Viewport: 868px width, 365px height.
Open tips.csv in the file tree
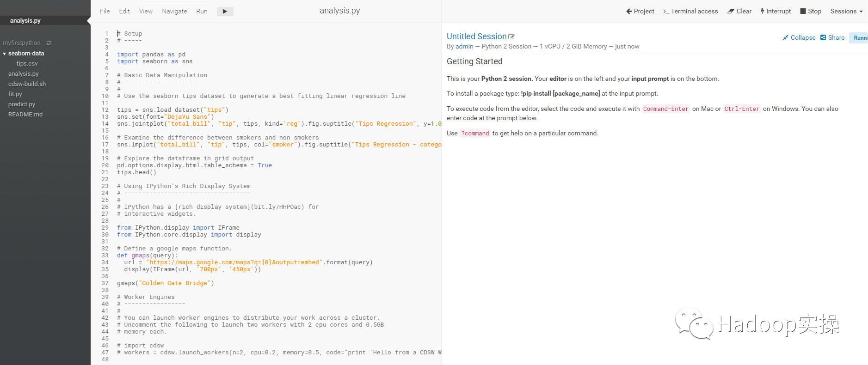[27, 64]
